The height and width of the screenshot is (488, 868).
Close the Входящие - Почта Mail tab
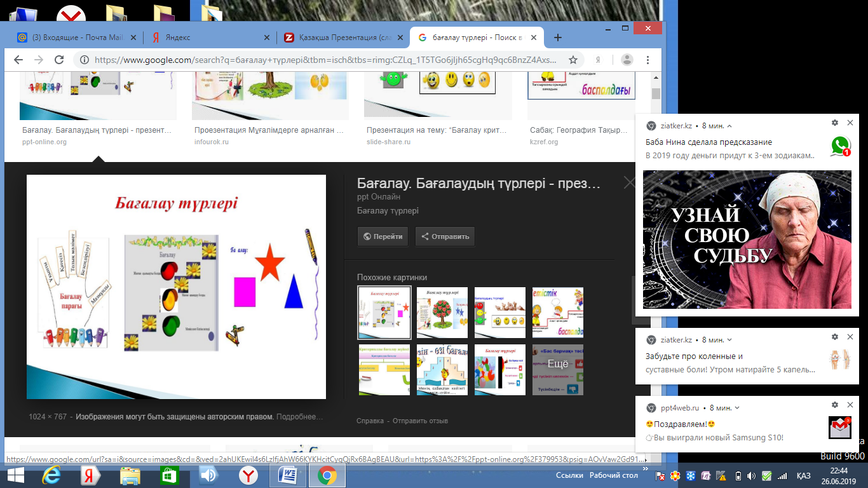(x=133, y=37)
